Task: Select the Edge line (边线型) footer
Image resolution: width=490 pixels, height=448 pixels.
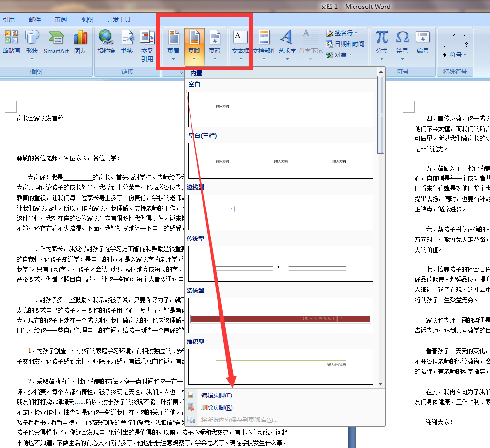Action: (280, 212)
